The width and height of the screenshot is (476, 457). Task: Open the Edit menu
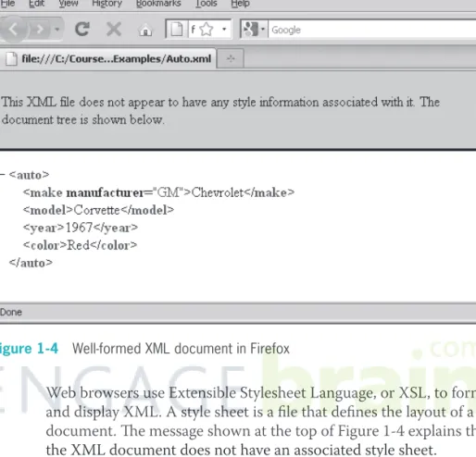[36, 4]
